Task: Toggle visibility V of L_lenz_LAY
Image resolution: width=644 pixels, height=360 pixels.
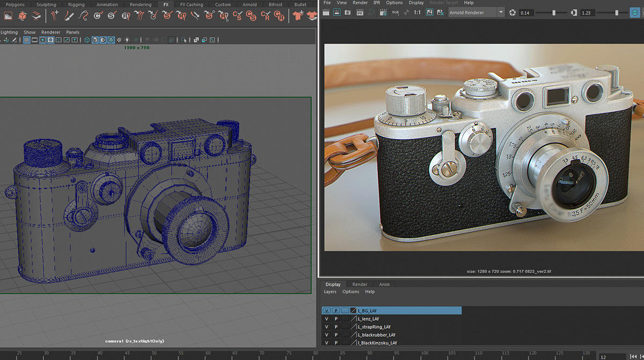Action: [326, 319]
